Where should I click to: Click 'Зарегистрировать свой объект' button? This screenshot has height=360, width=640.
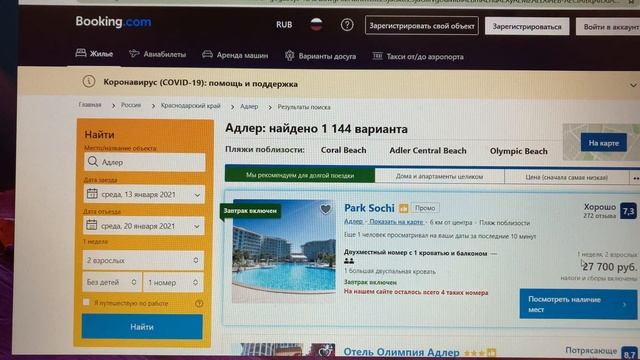[422, 26]
